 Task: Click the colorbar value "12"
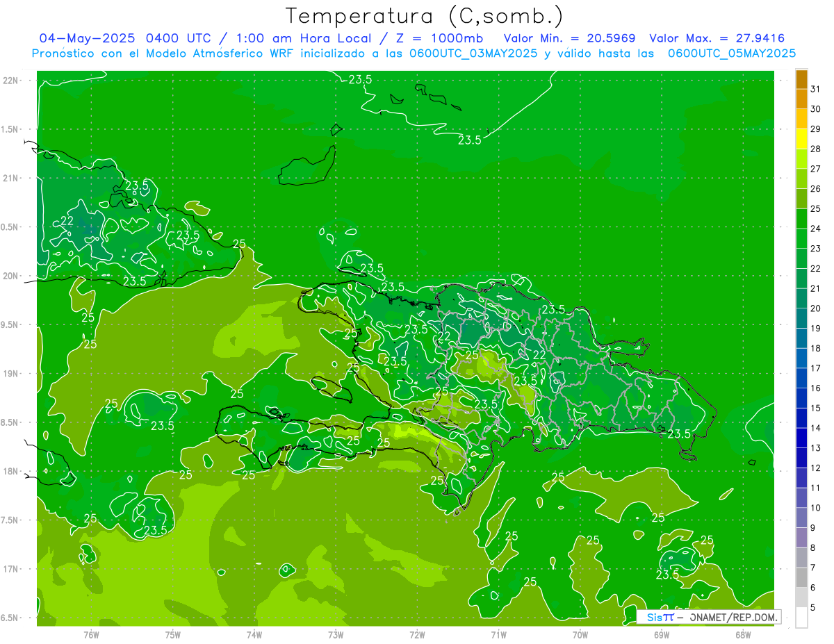click(x=815, y=468)
